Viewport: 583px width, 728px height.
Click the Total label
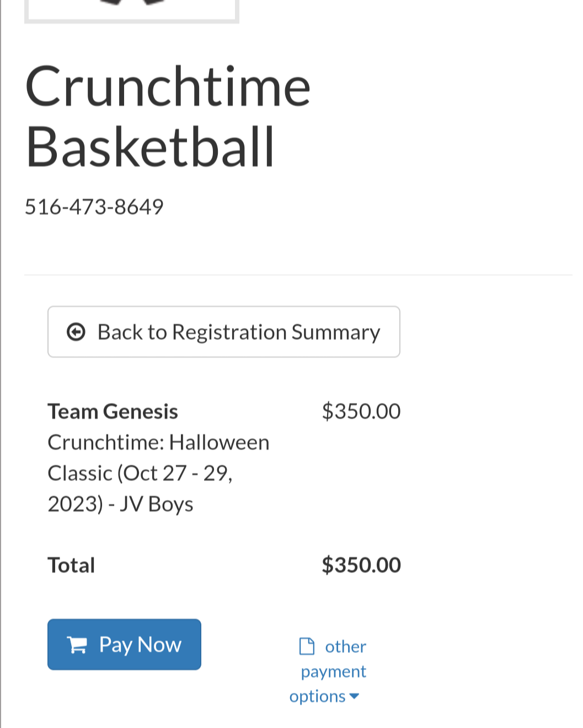[71, 565]
